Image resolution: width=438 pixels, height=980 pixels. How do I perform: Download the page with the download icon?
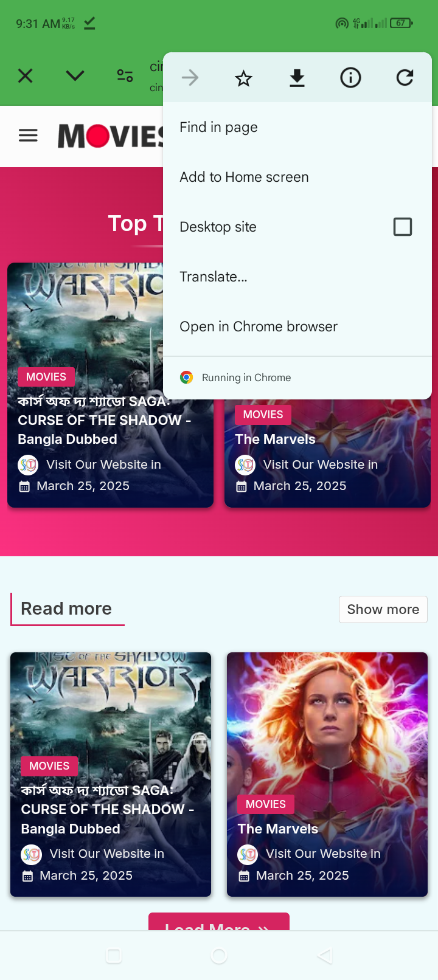point(297,78)
